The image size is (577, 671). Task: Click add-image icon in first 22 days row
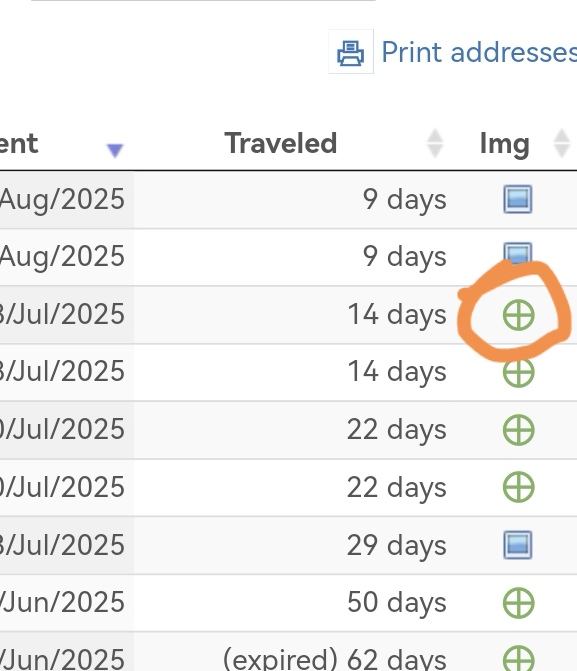point(518,430)
